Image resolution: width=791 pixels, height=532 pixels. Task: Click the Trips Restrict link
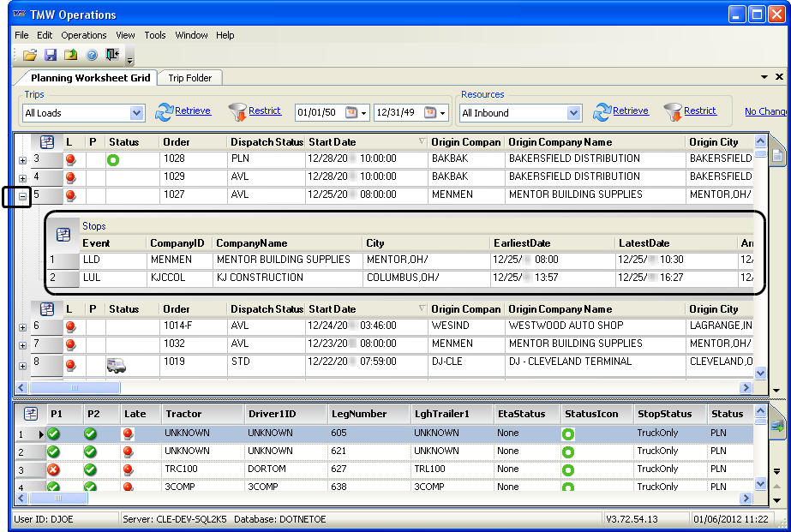(265, 111)
